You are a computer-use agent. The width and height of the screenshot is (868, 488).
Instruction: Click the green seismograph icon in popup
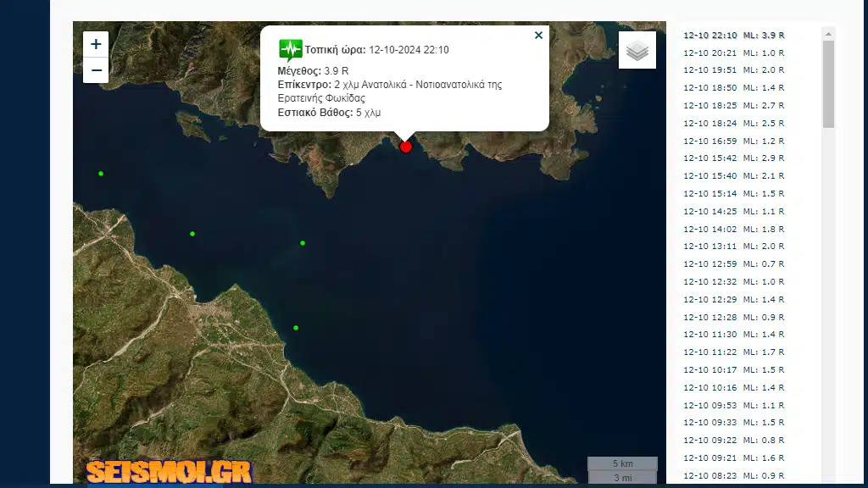tap(290, 50)
